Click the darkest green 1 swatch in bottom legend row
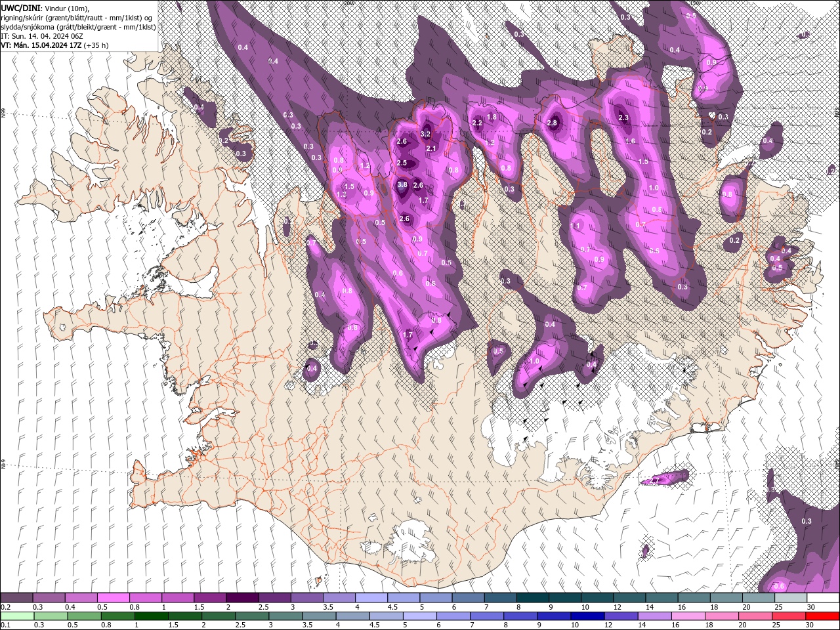Image resolution: width=840 pixels, height=630 pixels. (x=152, y=616)
